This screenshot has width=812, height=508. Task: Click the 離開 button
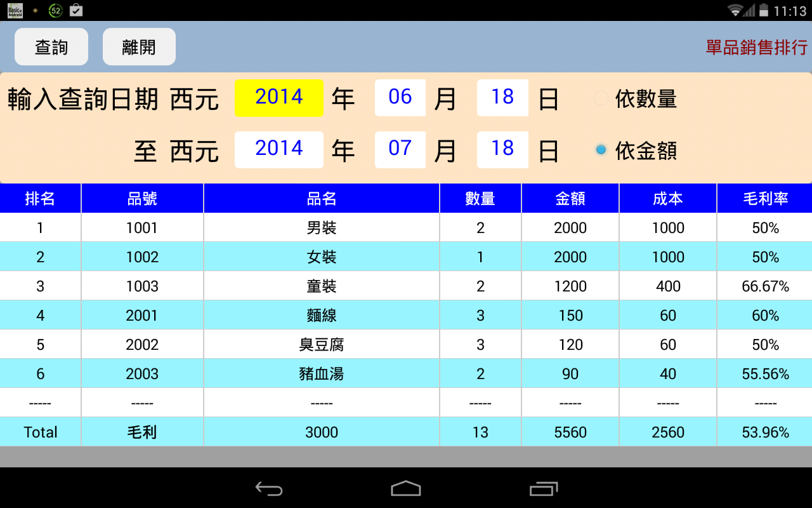tap(139, 46)
